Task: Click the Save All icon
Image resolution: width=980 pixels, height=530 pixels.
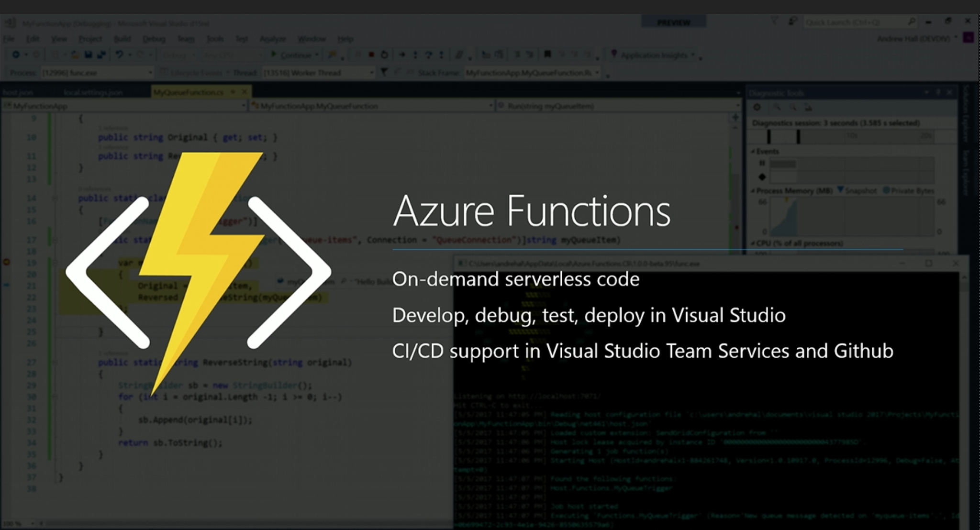Action: [x=101, y=55]
